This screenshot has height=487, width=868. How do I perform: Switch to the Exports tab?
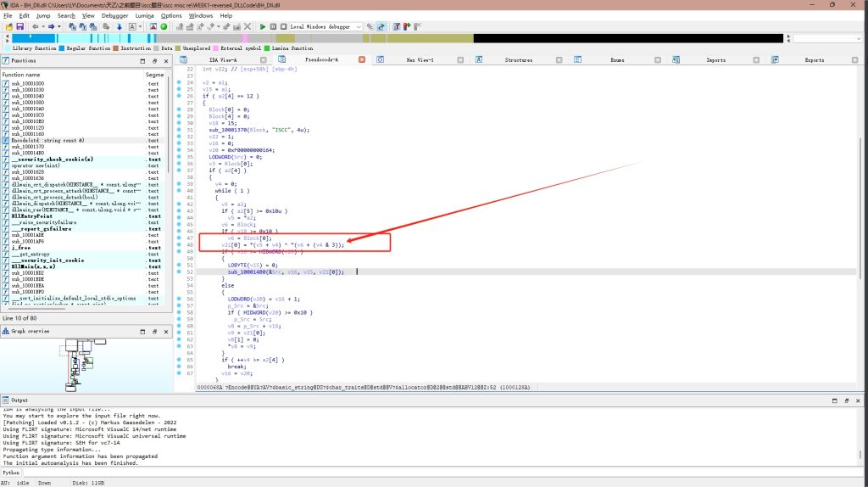point(815,60)
